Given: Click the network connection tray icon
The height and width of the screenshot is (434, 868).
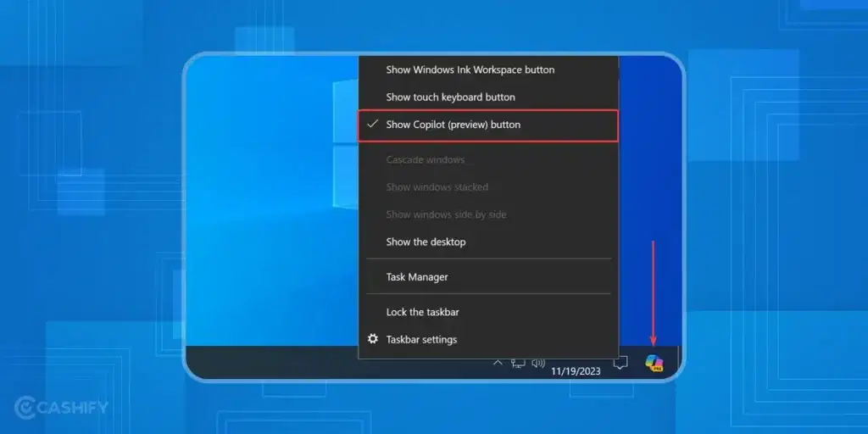Looking at the screenshot, I should pyautogui.click(x=518, y=363).
